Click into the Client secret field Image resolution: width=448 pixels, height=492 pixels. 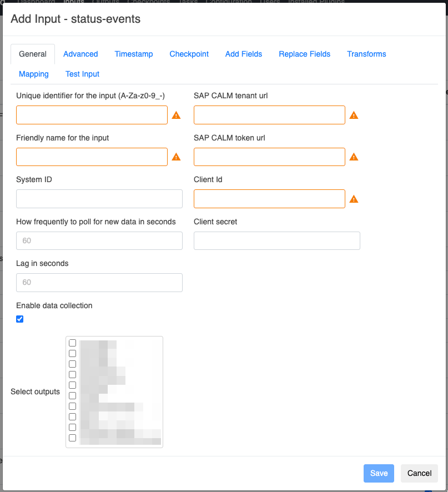(277, 240)
